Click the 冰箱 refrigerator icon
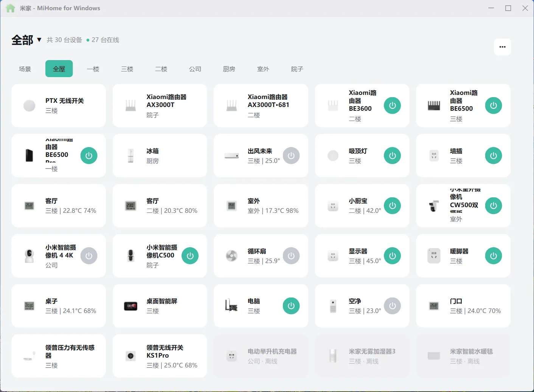This screenshot has width=534, height=392. click(130, 156)
